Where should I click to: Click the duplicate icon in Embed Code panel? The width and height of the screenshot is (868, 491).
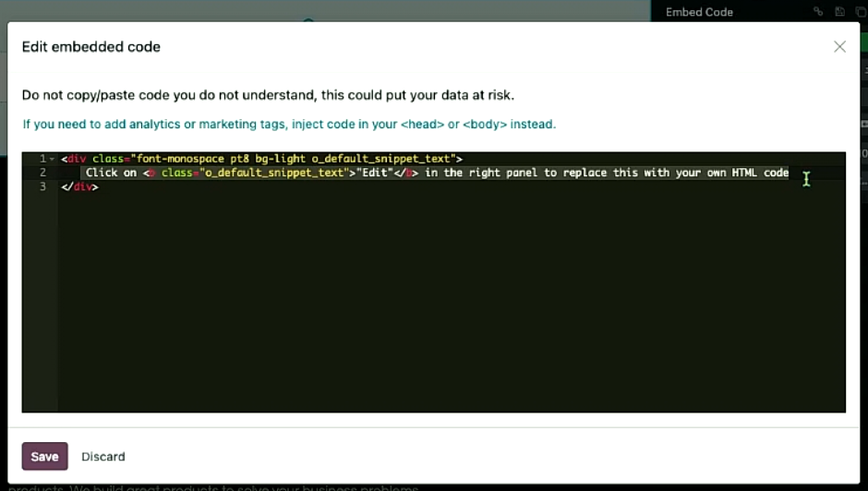[861, 12]
